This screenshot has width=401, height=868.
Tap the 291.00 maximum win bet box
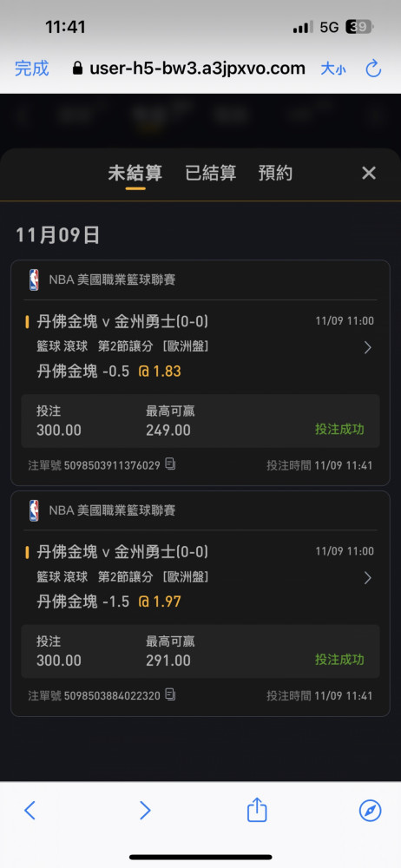[x=200, y=651]
